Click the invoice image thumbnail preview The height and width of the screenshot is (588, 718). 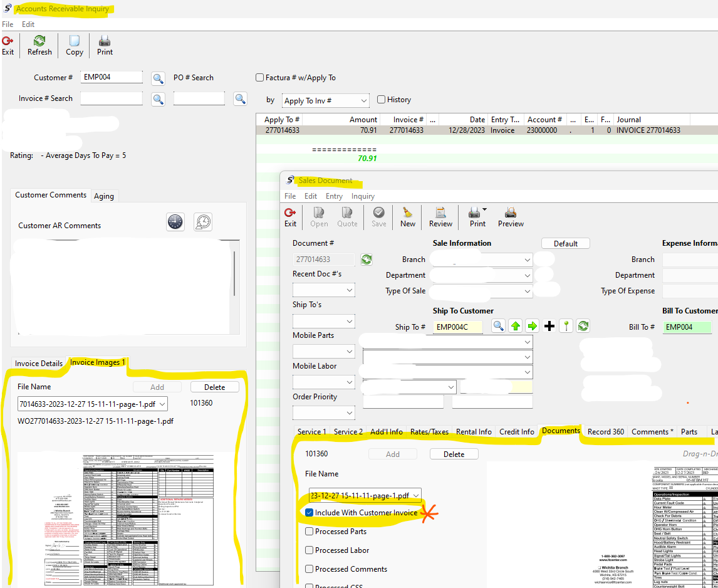[125, 520]
